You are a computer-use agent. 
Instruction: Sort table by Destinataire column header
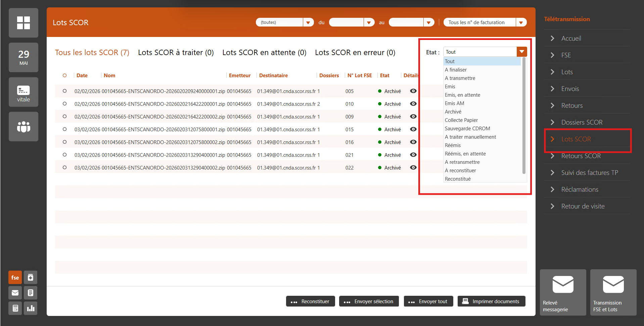pyautogui.click(x=273, y=76)
